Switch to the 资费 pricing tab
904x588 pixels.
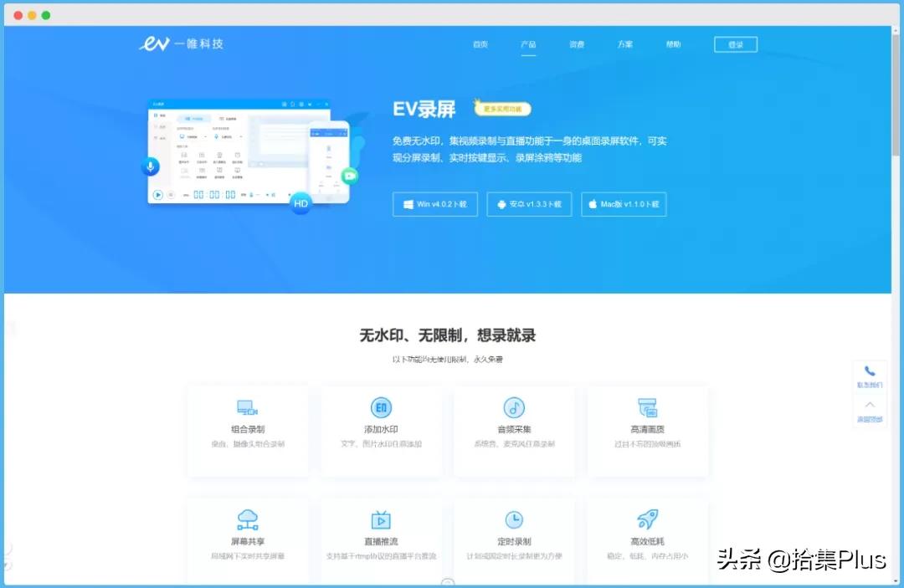tap(576, 45)
